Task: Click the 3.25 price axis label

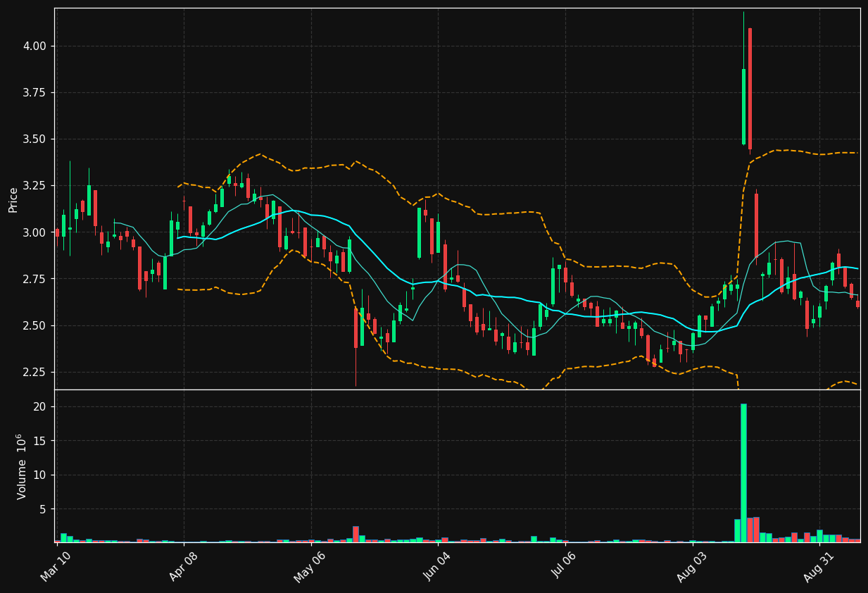Action: (34, 186)
